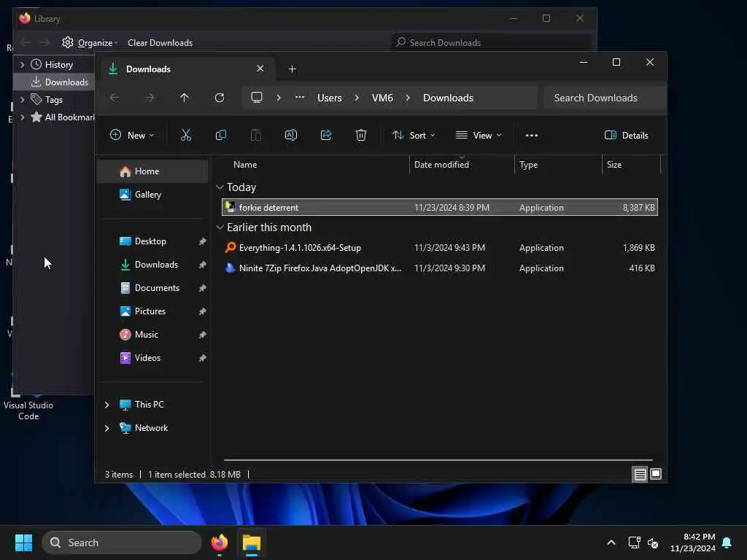The width and height of the screenshot is (747, 560).
Task: Open Downloads in the Explorer navigation pane
Action: (x=153, y=265)
